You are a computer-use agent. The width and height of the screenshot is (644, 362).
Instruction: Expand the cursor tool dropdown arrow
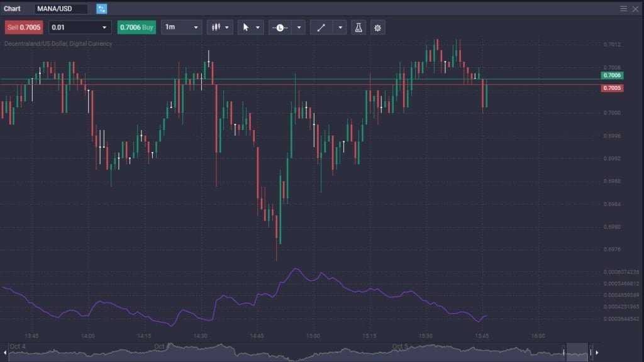point(259,27)
